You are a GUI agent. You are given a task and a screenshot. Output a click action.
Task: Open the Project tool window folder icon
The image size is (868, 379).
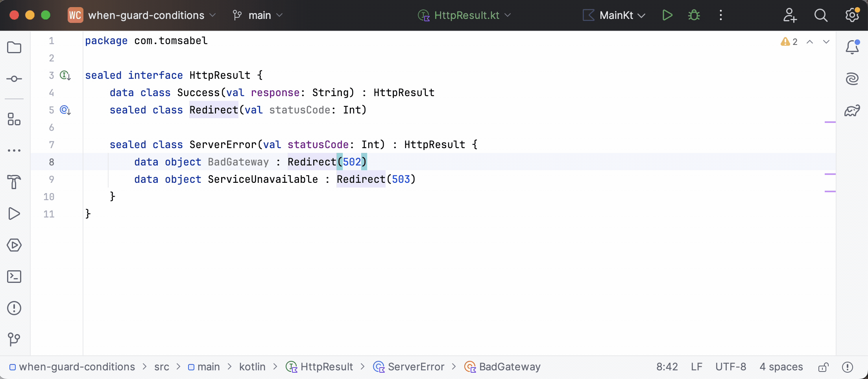pos(14,48)
